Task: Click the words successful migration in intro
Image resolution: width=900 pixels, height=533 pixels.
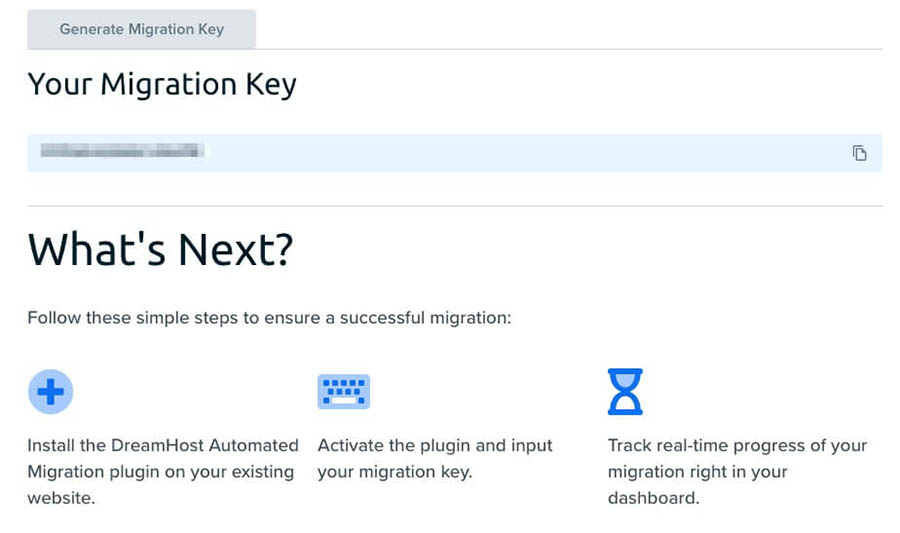Action: click(x=425, y=319)
